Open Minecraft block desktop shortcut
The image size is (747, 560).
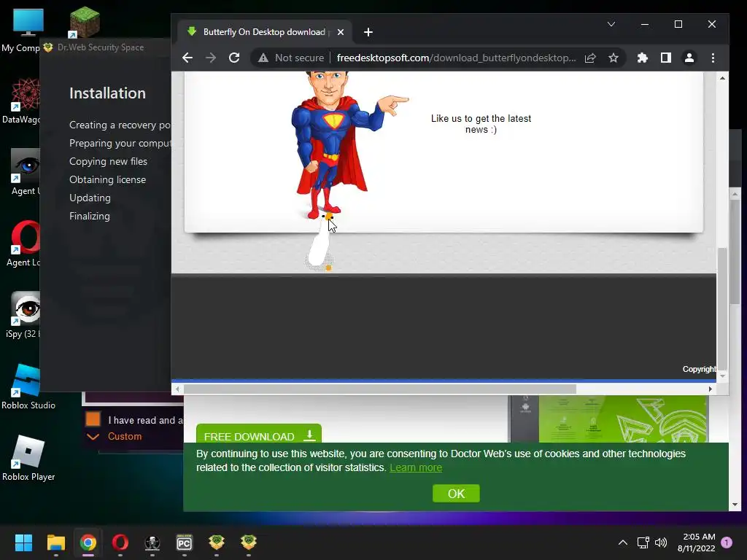(84, 22)
